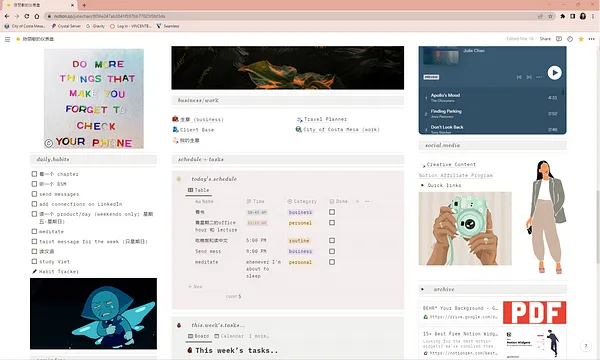The height and width of the screenshot is (360, 600).
Task: Select the Table view tab
Action: (x=198, y=190)
